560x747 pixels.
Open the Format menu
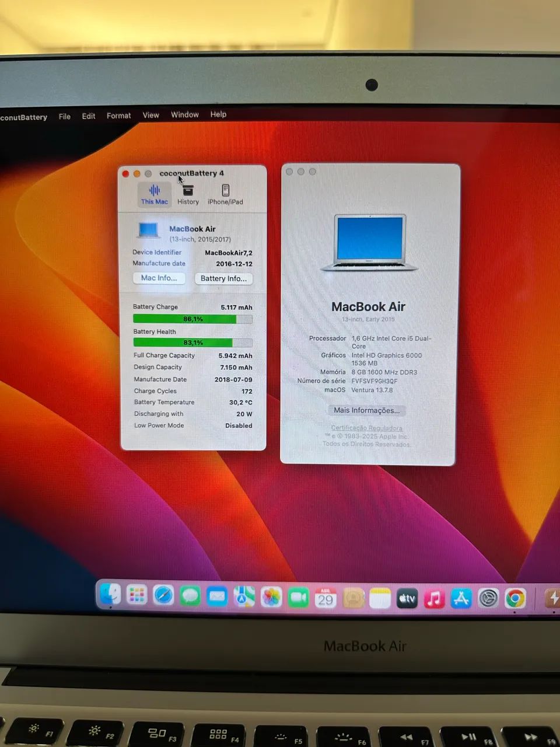pos(119,116)
